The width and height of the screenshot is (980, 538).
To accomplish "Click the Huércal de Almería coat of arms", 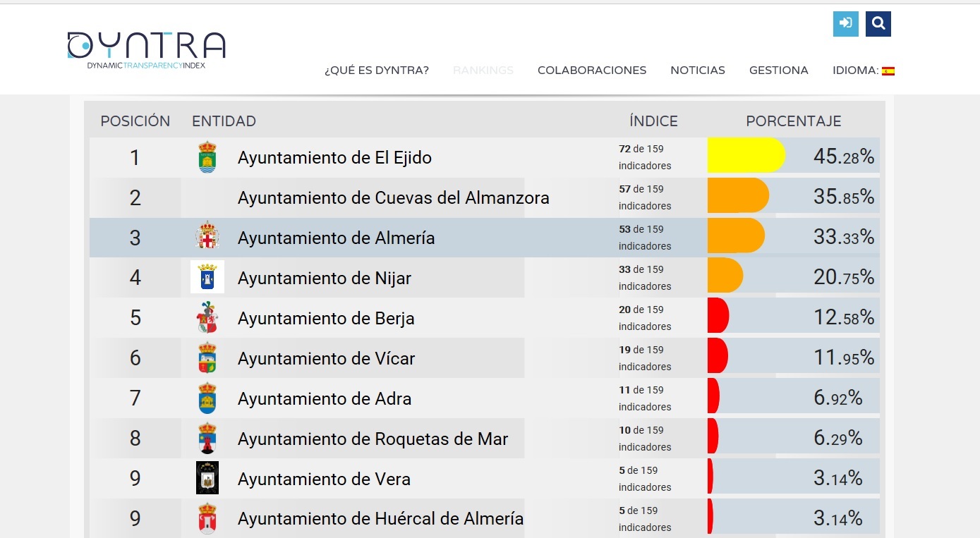I will pyautogui.click(x=207, y=518).
